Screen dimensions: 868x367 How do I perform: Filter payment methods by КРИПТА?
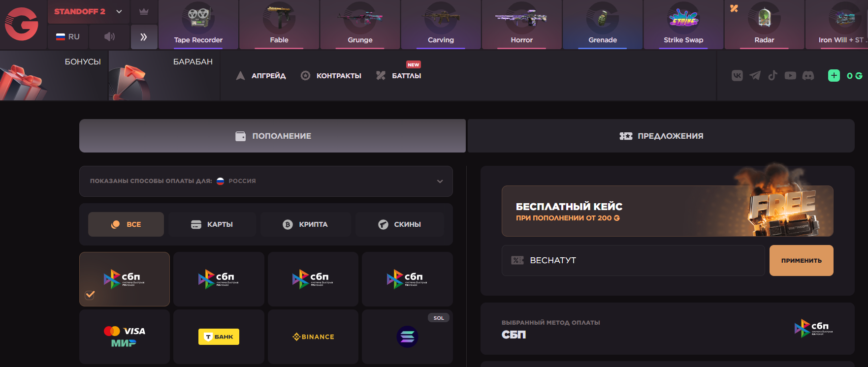(x=305, y=224)
